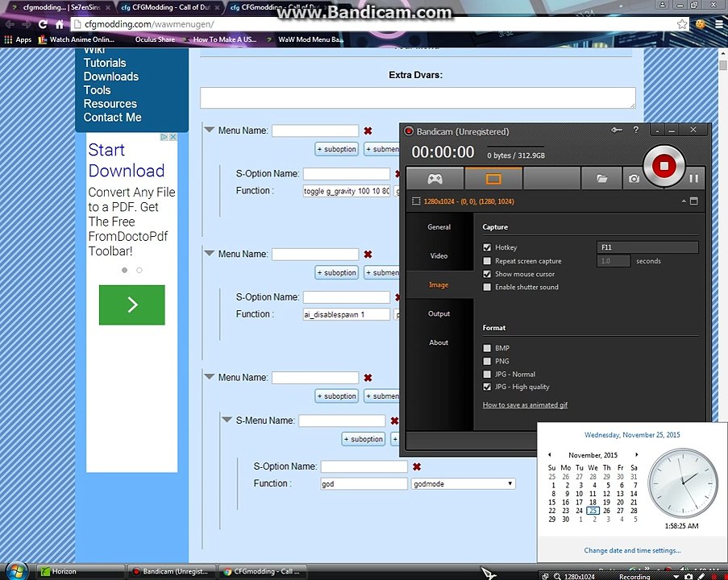Open the Apps bookmarks shortcut
728x580 pixels.
[x=18, y=40]
